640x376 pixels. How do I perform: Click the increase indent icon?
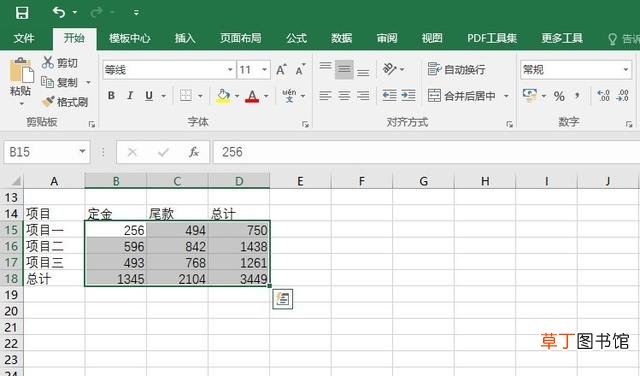[408, 96]
